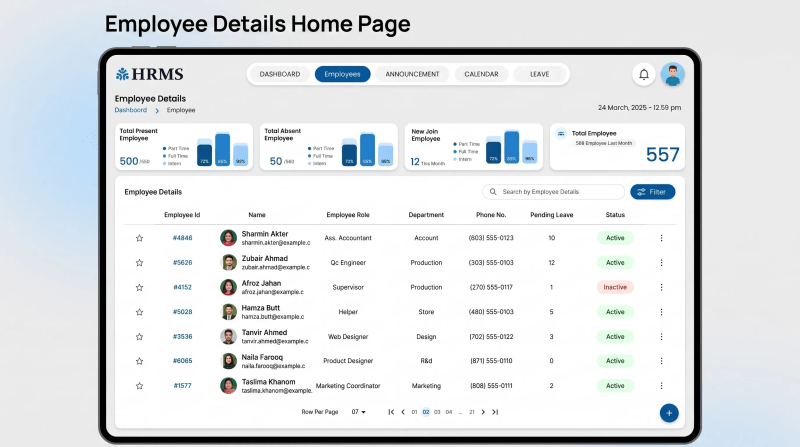Click the light blue bar in New Join Employee chart
Screen dimensions: 800x447
pos(530,152)
